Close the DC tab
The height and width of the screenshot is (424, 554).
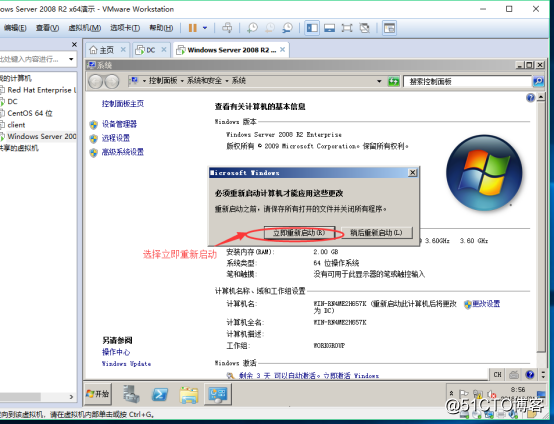click(164, 50)
